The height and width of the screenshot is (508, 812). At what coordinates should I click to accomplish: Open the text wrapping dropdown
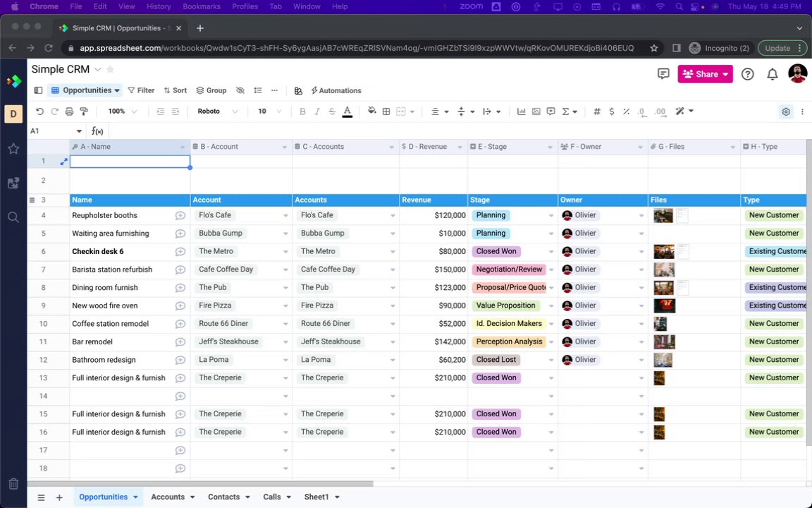tap(491, 111)
